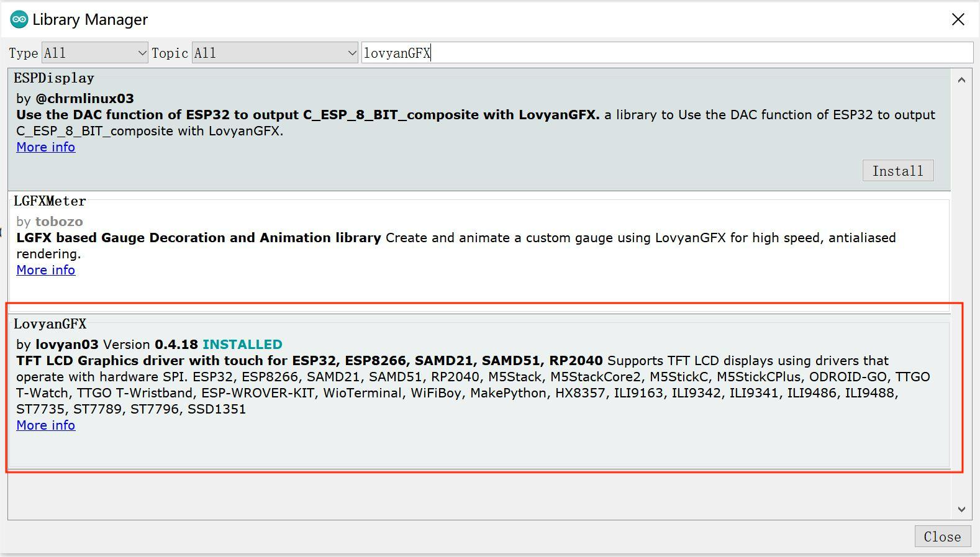Select the LovyanGFX library title

tap(50, 324)
